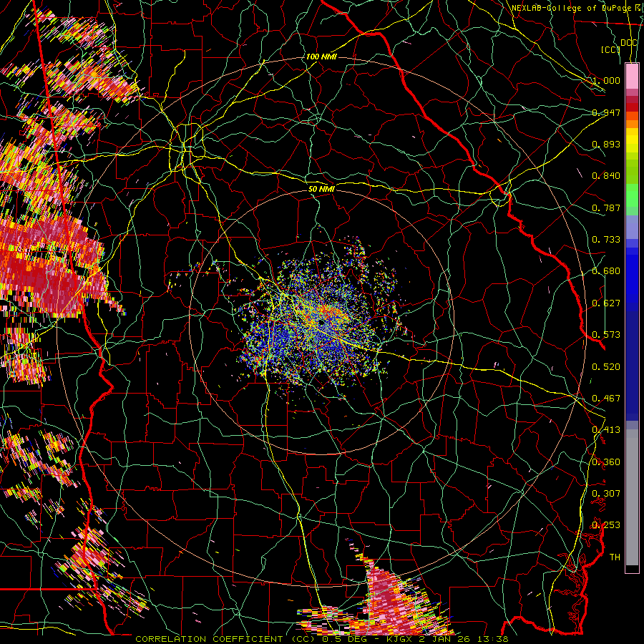Click the 0.840 value on the scale

tap(606, 176)
